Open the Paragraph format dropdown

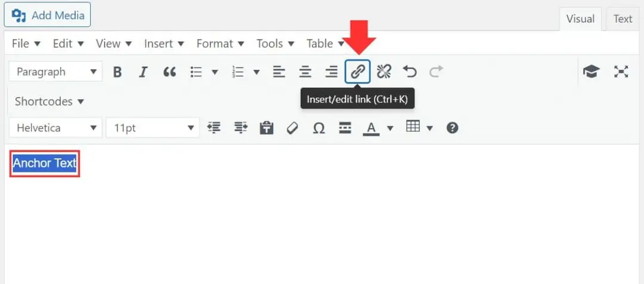point(55,72)
